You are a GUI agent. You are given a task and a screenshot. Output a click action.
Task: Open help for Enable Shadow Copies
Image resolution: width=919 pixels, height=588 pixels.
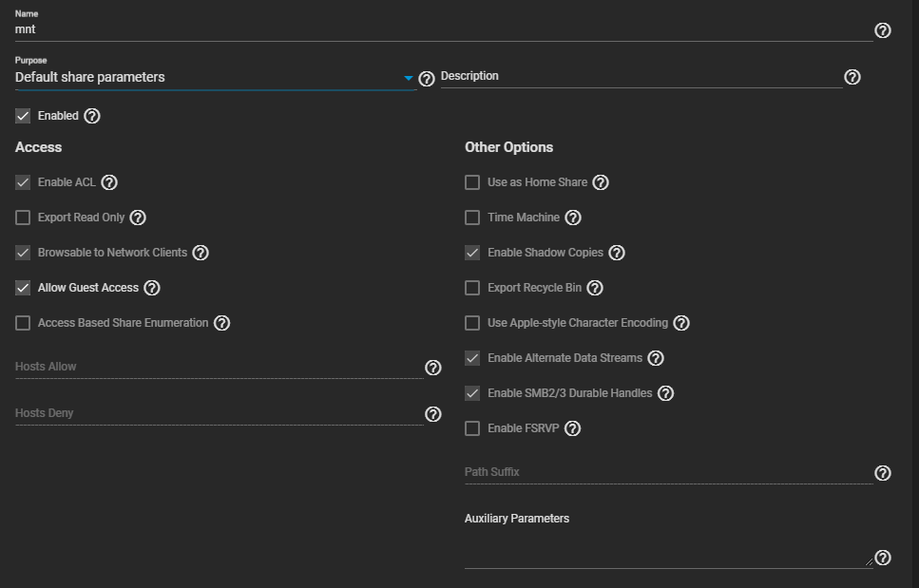617,253
